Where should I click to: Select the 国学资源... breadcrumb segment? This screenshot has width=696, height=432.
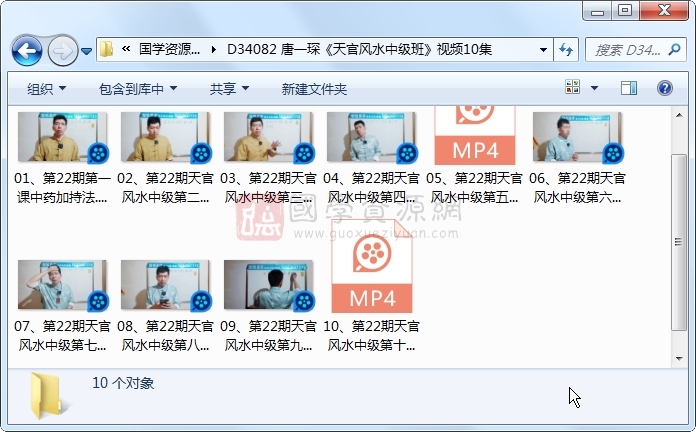tap(169, 49)
